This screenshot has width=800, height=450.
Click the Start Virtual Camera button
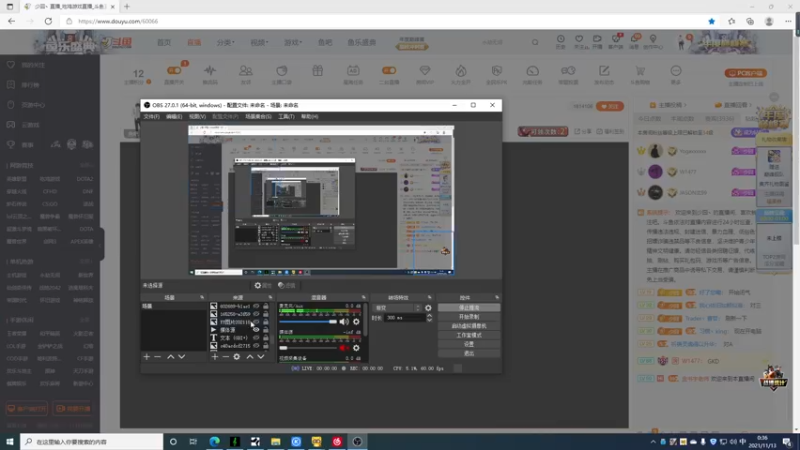[469, 326]
